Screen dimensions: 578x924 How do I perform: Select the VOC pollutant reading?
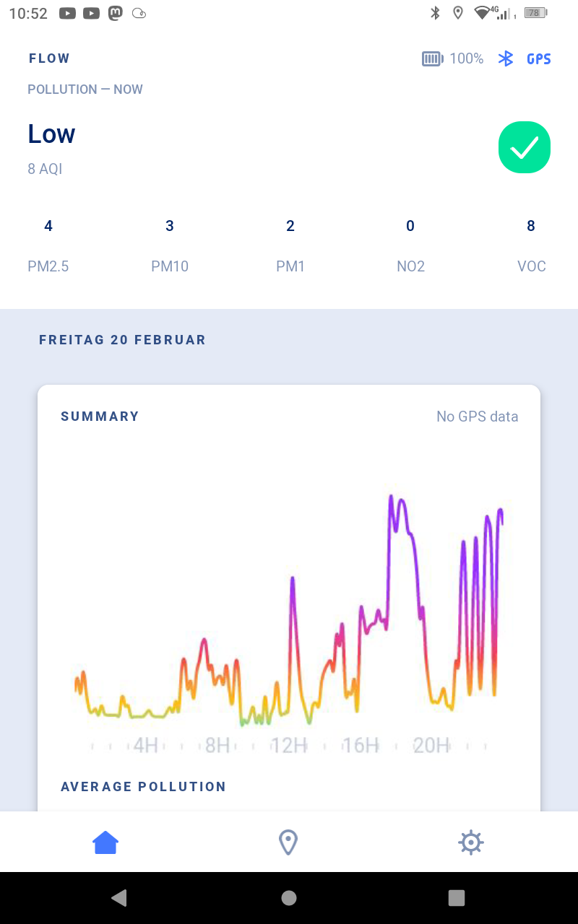pyautogui.click(x=531, y=245)
